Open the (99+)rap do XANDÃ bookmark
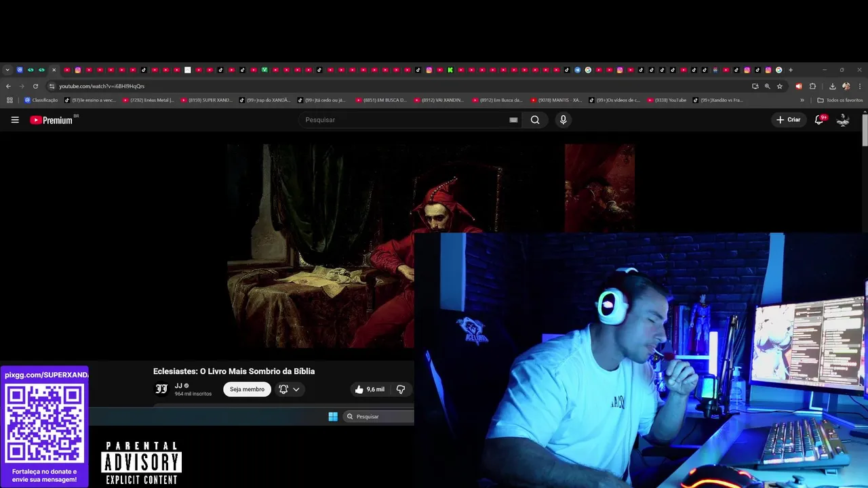Viewport: 868px width, 488px height. [x=265, y=100]
